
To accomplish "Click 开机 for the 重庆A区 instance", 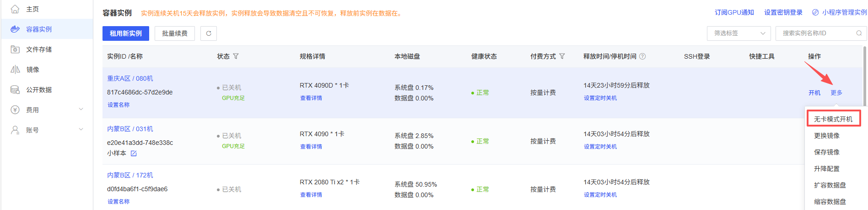I will tap(814, 93).
